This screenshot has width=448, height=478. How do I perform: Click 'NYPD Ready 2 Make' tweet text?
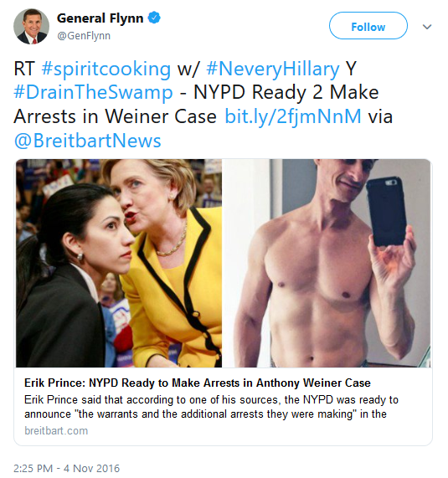click(286, 92)
